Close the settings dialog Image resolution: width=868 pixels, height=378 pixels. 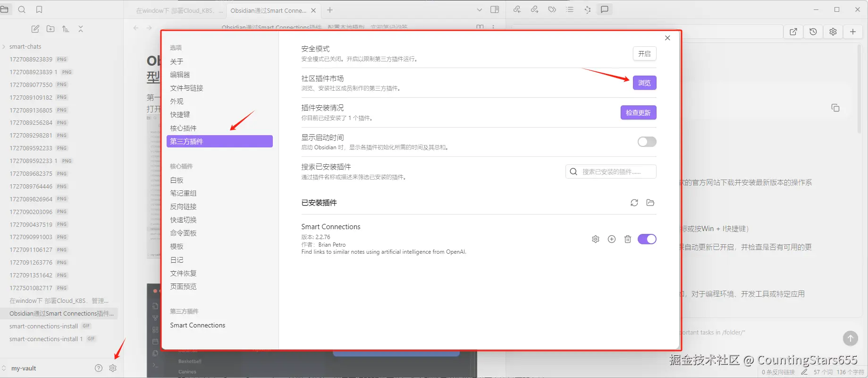(667, 38)
